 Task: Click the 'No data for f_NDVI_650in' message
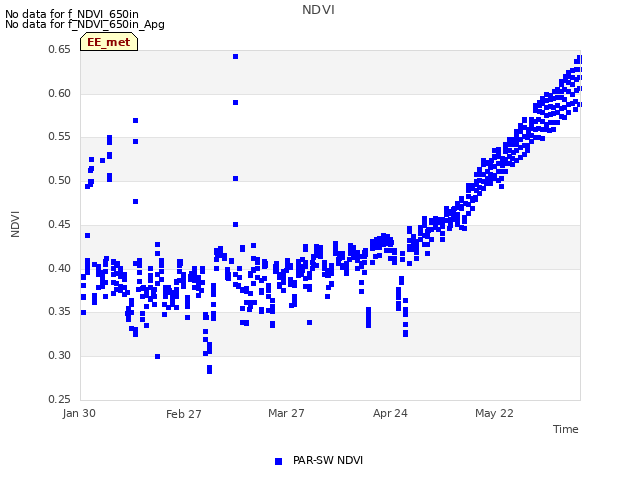point(72,14)
